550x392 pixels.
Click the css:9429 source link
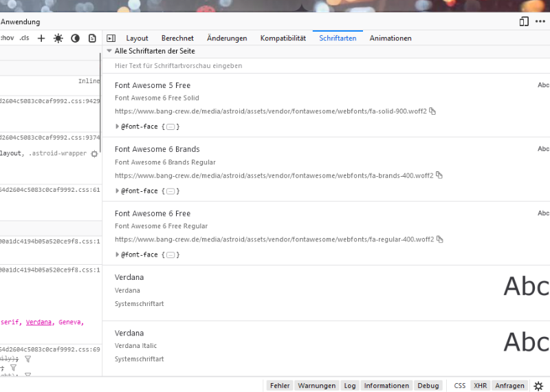[x=50, y=101]
